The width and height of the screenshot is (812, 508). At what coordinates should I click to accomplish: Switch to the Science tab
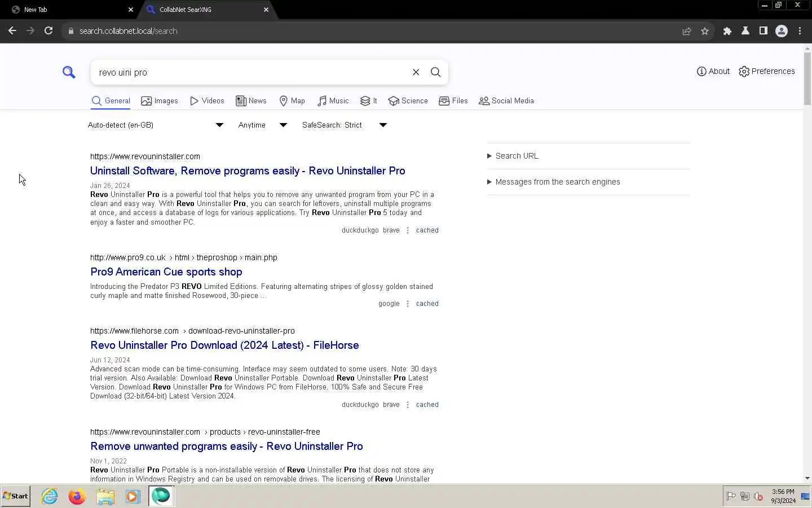click(408, 101)
